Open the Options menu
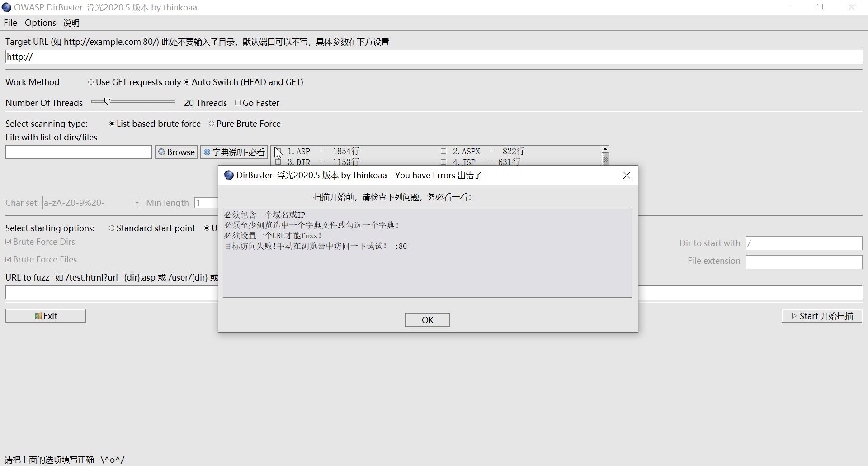Image resolution: width=868 pixels, height=466 pixels. coord(40,23)
